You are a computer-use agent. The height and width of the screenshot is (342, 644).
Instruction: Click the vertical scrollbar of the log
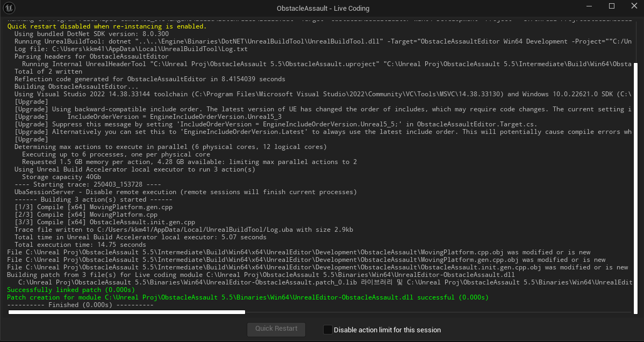click(636, 187)
